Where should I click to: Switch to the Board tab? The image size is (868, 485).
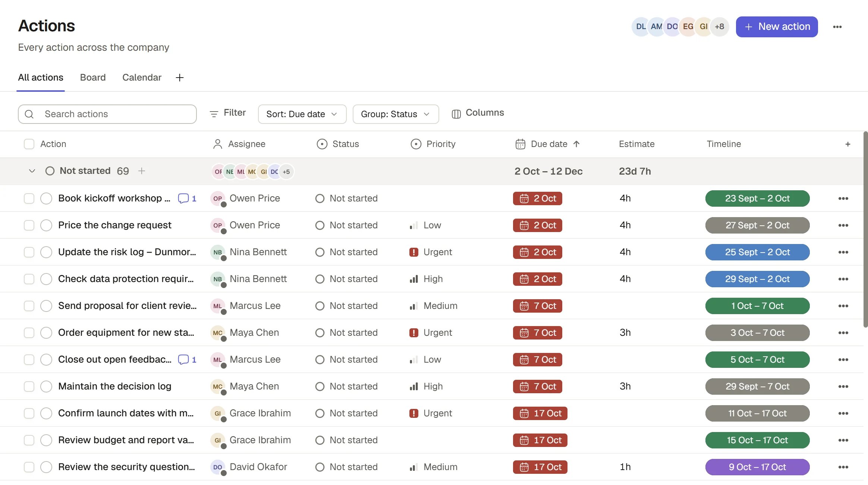(93, 78)
